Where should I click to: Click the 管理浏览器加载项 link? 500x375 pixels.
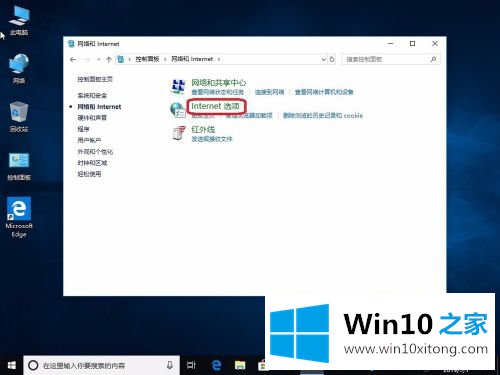pos(249,116)
